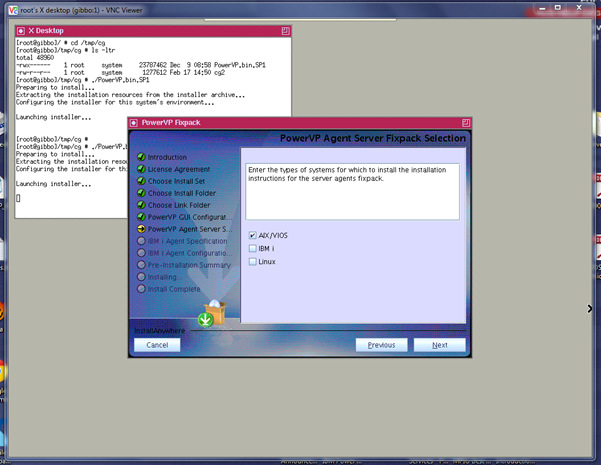Select the Pre-Installation Summary step label
Viewport: 601px width, 465px height.
189,265
